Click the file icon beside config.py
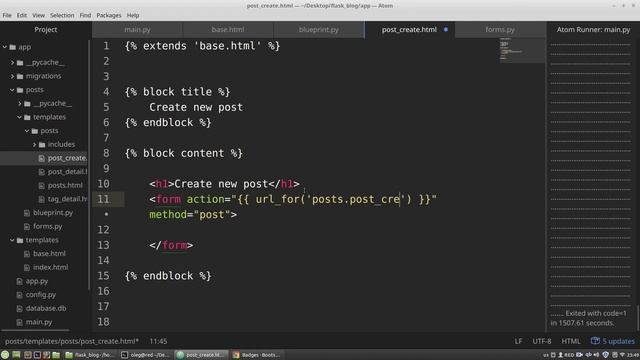The image size is (640, 360). click(x=19, y=295)
